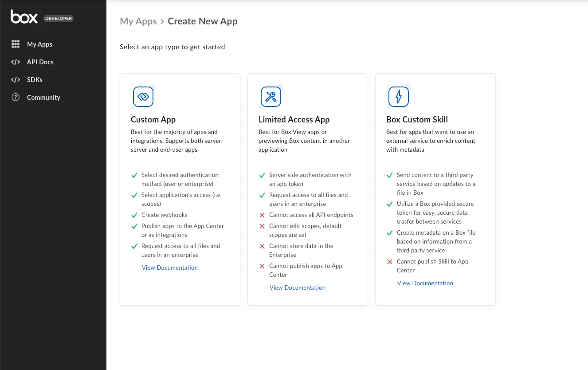Image resolution: width=588 pixels, height=370 pixels.
Task: Choose the Custom App title
Action: (x=153, y=119)
